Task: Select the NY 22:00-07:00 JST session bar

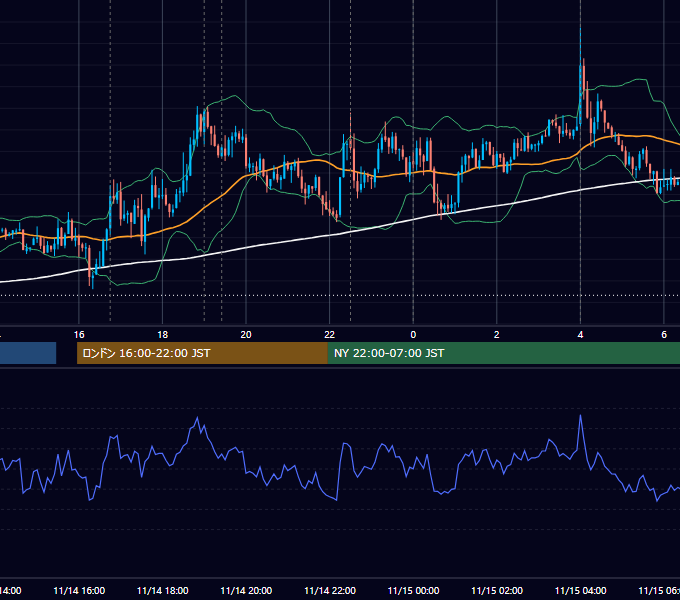Action: (x=504, y=353)
